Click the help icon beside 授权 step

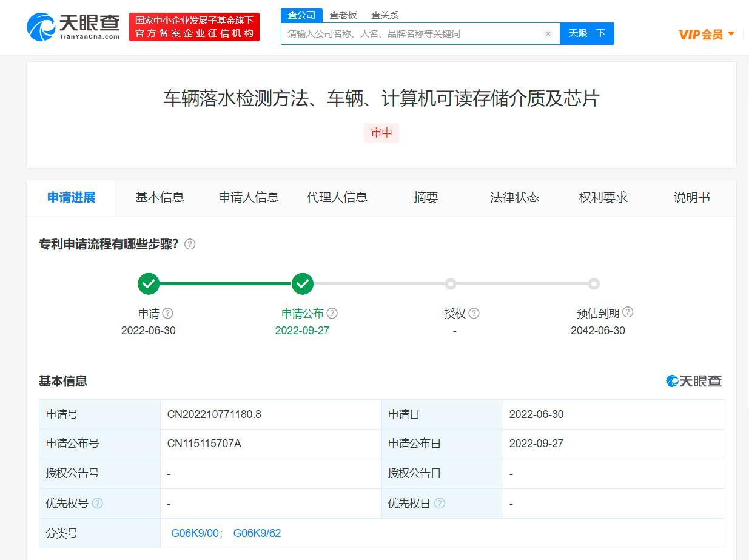pyautogui.click(x=474, y=313)
